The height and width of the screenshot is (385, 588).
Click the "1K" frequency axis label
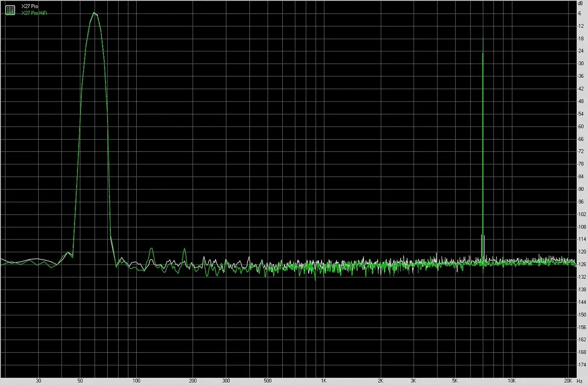point(324,381)
